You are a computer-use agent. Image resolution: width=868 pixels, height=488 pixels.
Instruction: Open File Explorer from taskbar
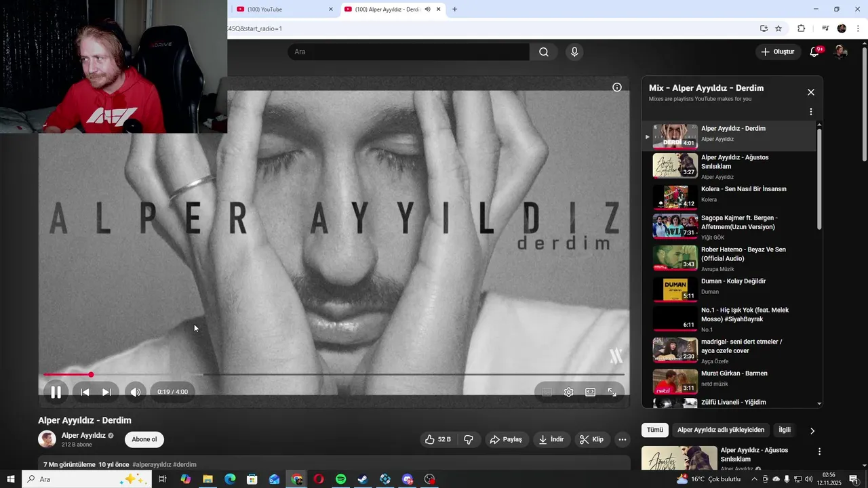[x=208, y=479]
